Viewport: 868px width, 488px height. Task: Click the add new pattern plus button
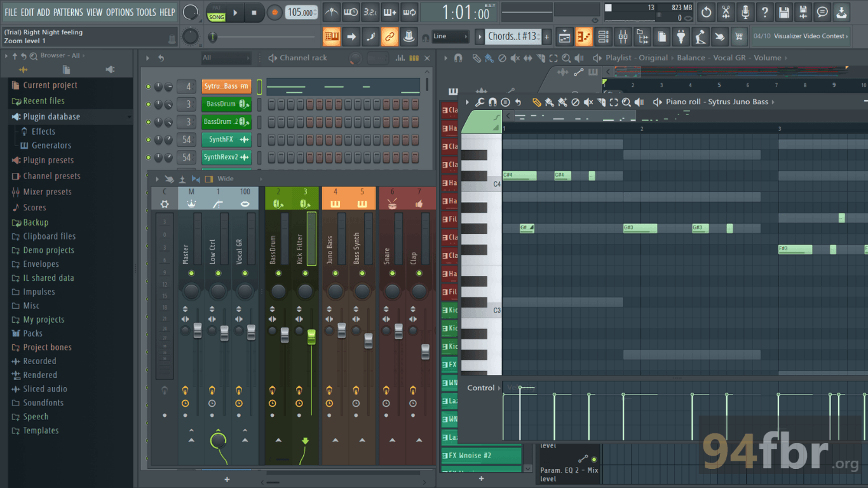point(546,37)
